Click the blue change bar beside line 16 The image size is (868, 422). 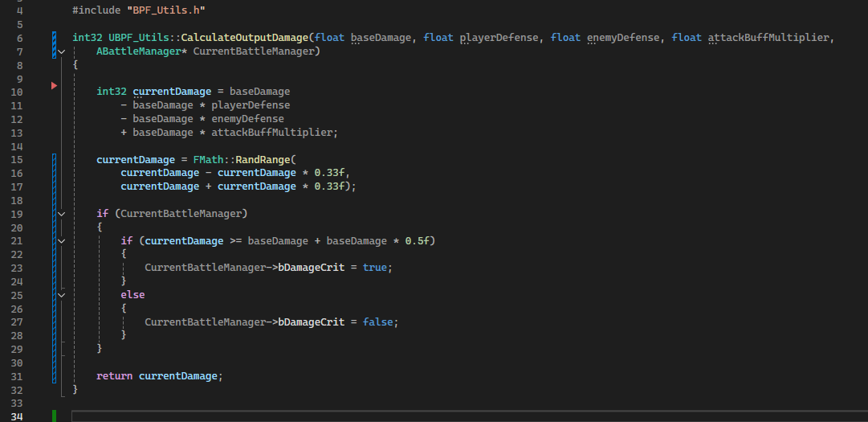[x=54, y=173]
